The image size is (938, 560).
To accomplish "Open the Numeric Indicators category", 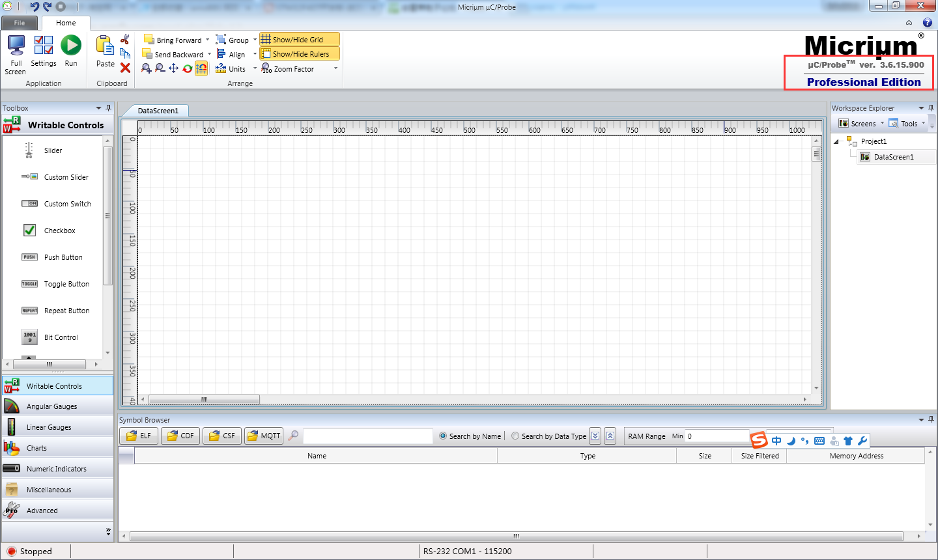I will (57, 469).
